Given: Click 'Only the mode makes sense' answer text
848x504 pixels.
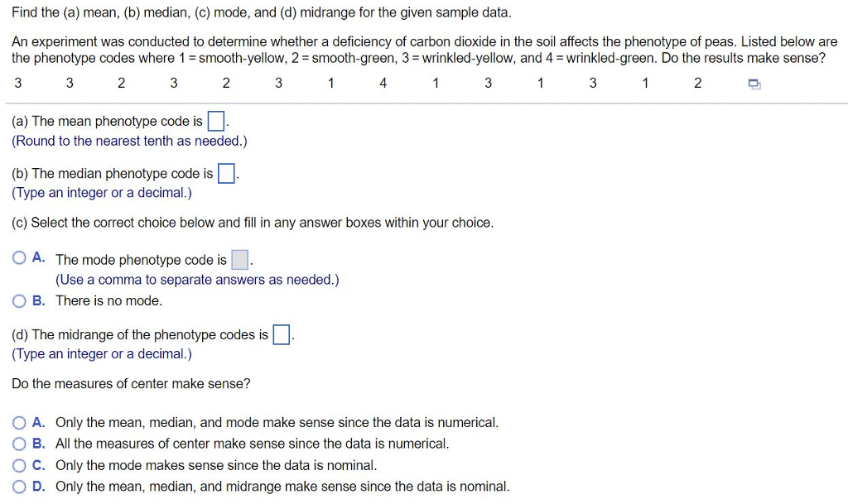Looking at the screenshot, I should click(x=215, y=465).
